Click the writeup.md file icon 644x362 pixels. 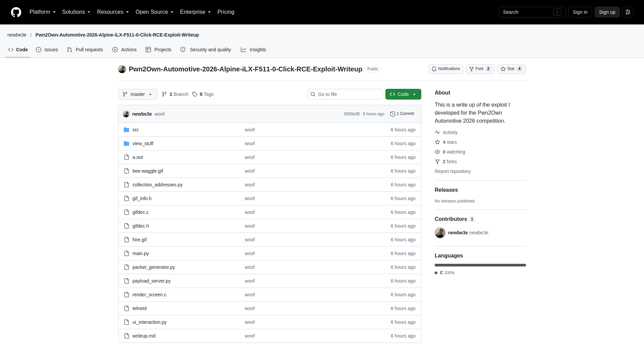coord(126,336)
